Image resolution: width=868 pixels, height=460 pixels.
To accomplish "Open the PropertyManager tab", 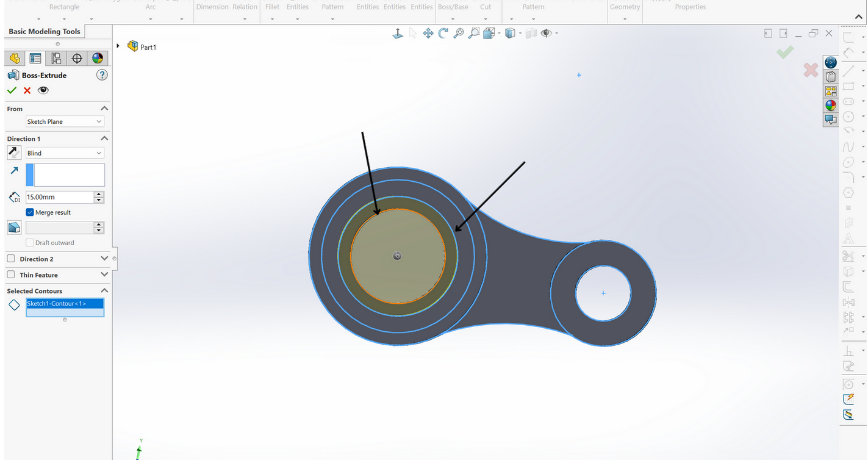I will click(35, 59).
